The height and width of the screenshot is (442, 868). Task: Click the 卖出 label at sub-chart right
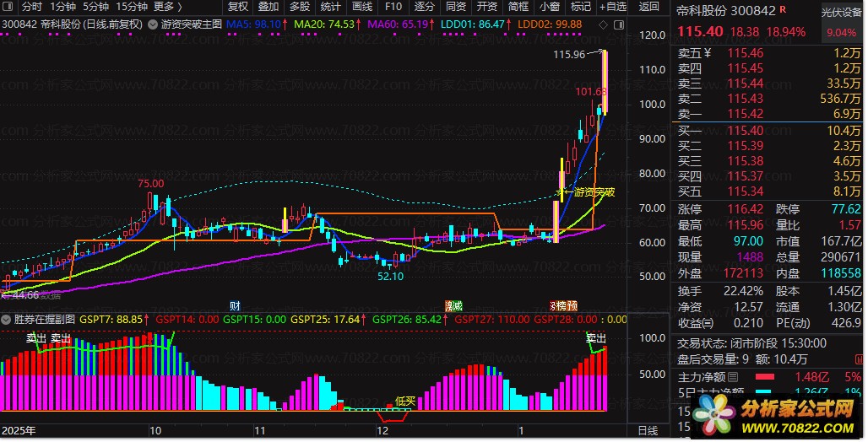pos(596,337)
